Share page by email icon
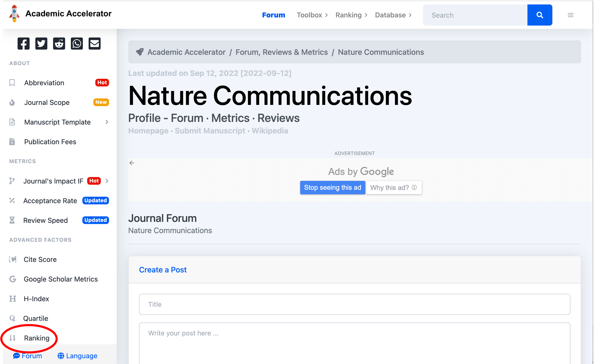594x364 pixels. tap(94, 44)
